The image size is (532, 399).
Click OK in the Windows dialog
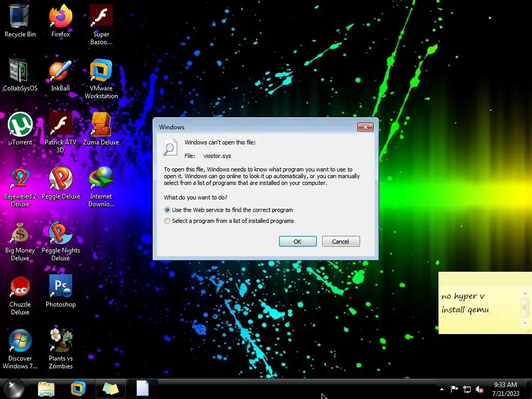[298, 241]
